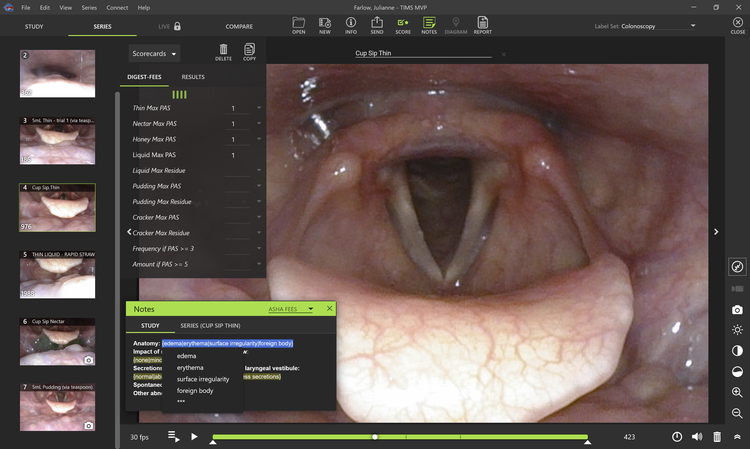Delete clip with trash icon in playback bar
Image resolution: width=750 pixels, height=449 pixels.
[x=717, y=437]
